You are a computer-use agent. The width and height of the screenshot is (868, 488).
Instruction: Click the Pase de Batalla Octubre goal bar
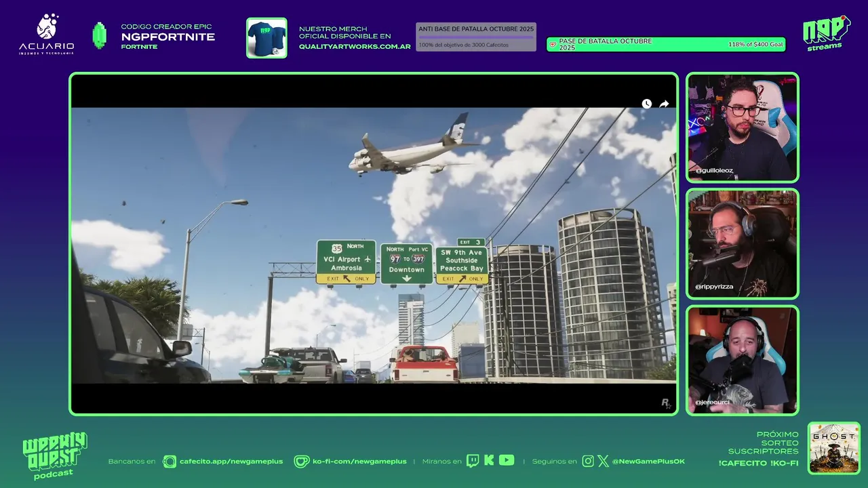coord(666,45)
